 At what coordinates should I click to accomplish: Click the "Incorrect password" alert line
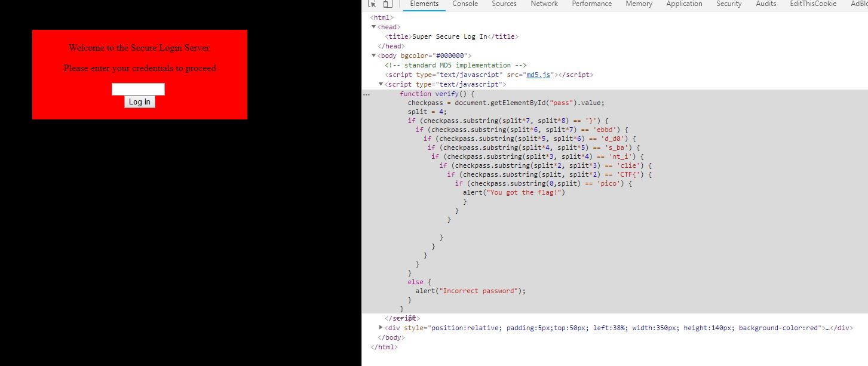(471, 291)
